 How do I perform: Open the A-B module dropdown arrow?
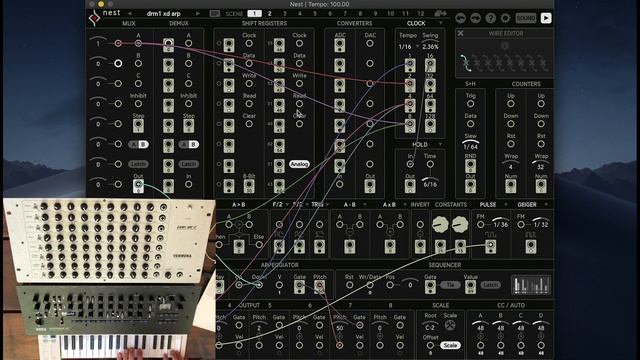click(365, 204)
